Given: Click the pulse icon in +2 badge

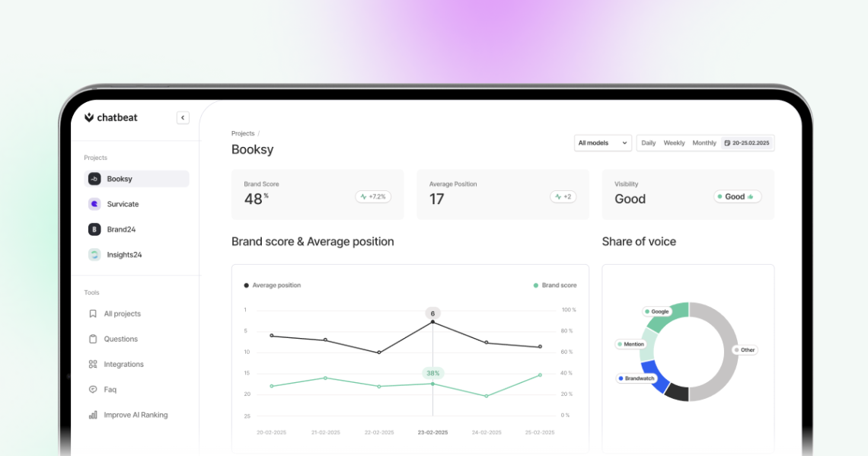Looking at the screenshot, I should pos(558,196).
